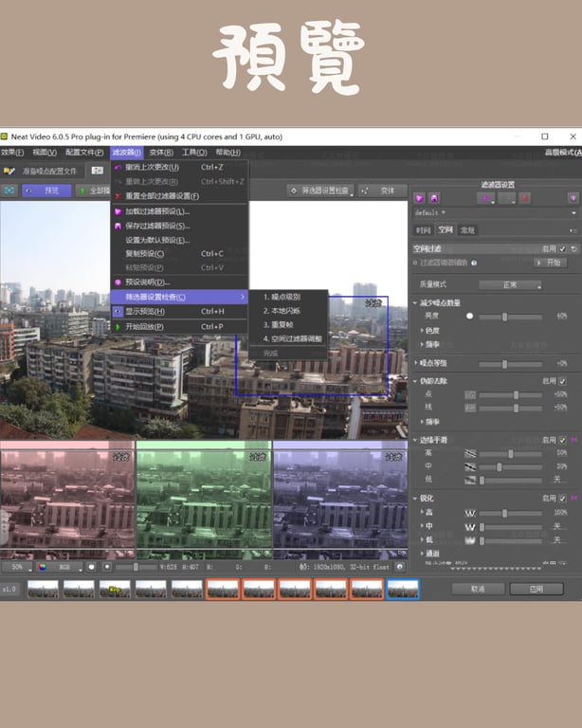Image resolution: width=582 pixels, height=728 pixels.
Task: Click the blue info icon in the filter assistant row
Action: point(474,263)
